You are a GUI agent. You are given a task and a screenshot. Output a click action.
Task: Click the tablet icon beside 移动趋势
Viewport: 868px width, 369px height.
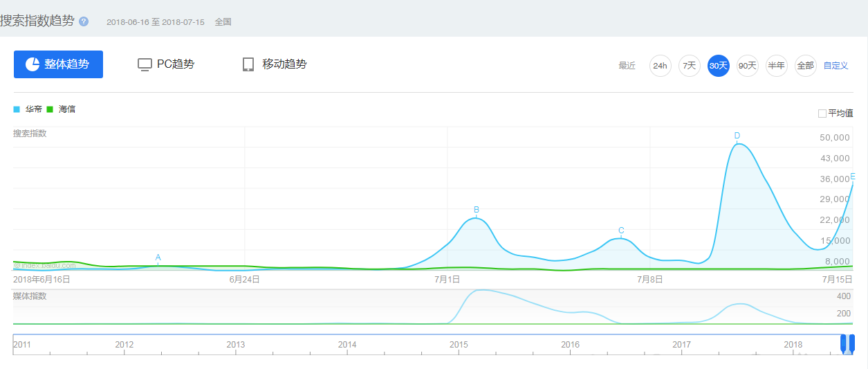pyautogui.click(x=248, y=64)
